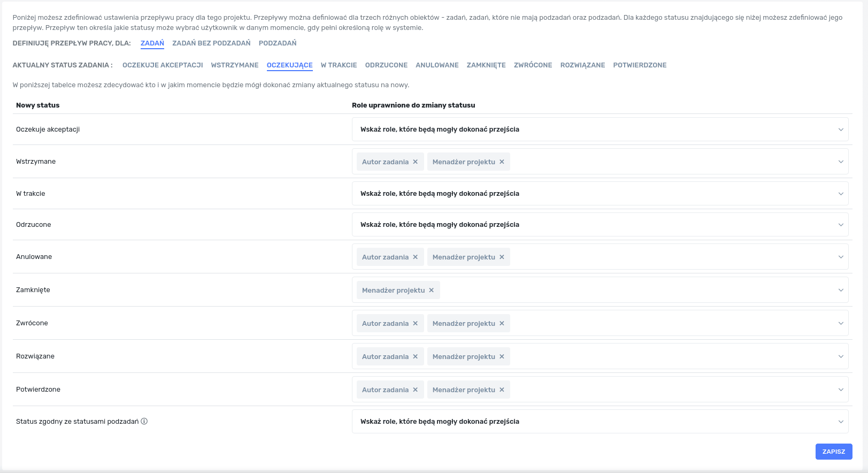Click the Wstrzymane row label
The width and height of the screenshot is (868, 473).
(36, 162)
